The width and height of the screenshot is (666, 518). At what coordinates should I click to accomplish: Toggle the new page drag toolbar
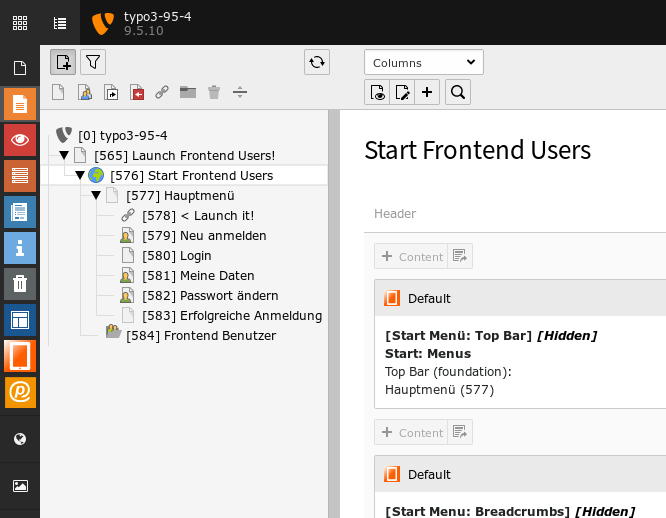coord(63,62)
